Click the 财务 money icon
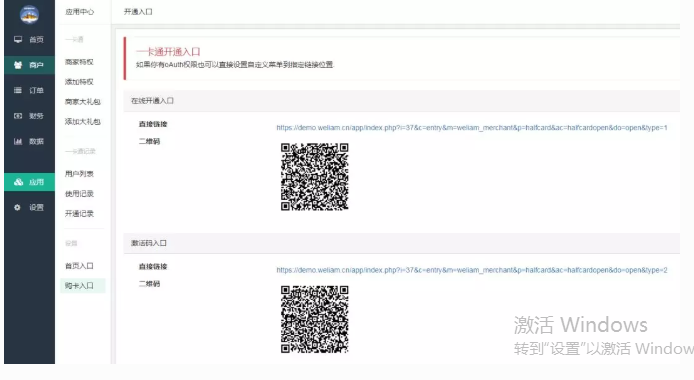Image resolution: width=694 pixels, height=380 pixels. coord(18,116)
